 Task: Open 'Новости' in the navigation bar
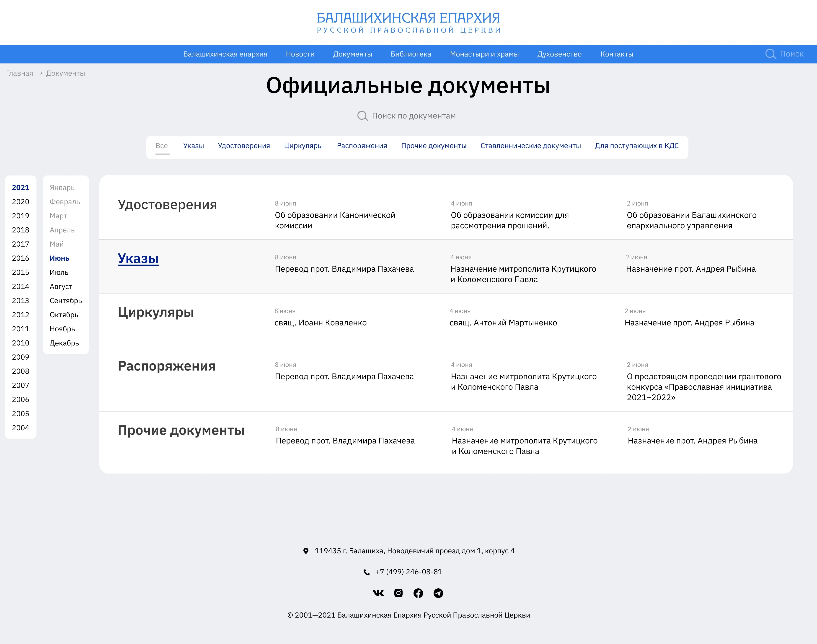tap(300, 54)
